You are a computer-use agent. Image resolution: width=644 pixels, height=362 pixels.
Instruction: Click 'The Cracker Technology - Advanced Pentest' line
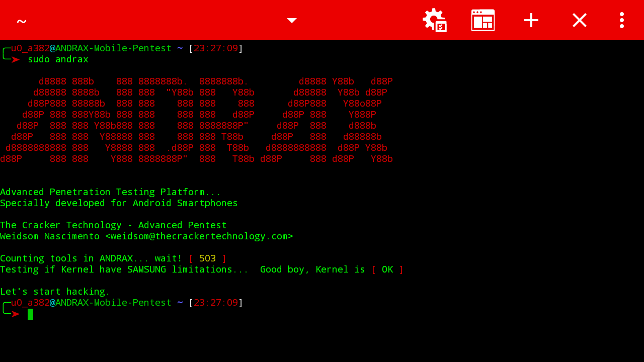pyautogui.click(x=113, y=225)
